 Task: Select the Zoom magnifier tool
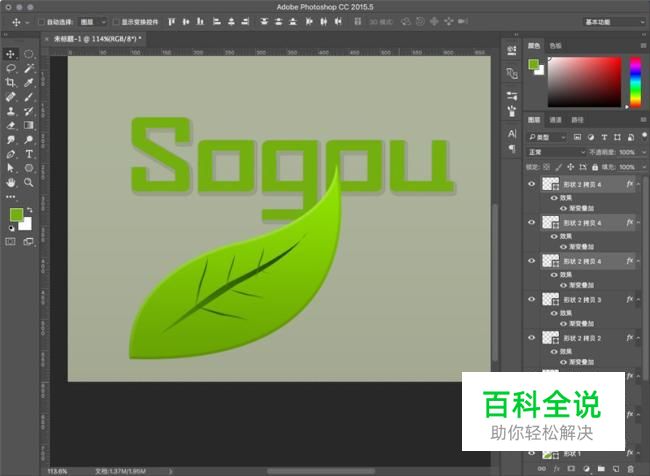point(29,182)
